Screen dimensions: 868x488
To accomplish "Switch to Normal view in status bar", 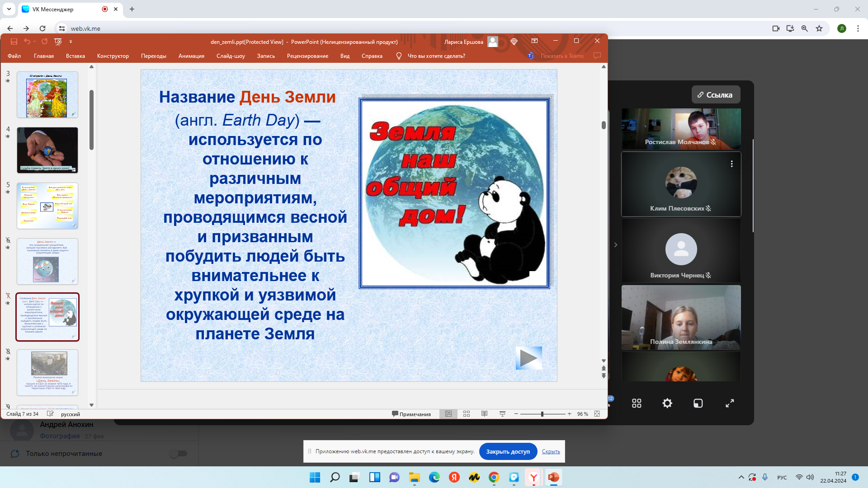I will click(448, 414).
